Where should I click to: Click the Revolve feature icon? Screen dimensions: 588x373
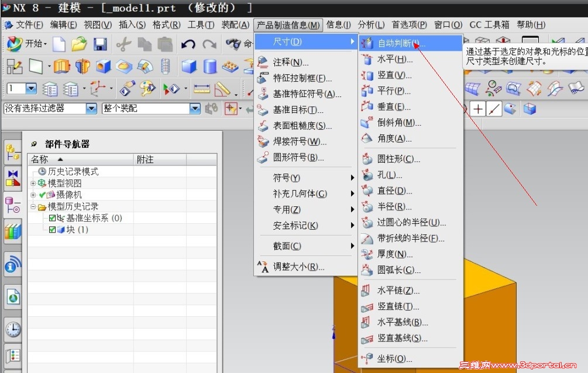tap(82, 67)
